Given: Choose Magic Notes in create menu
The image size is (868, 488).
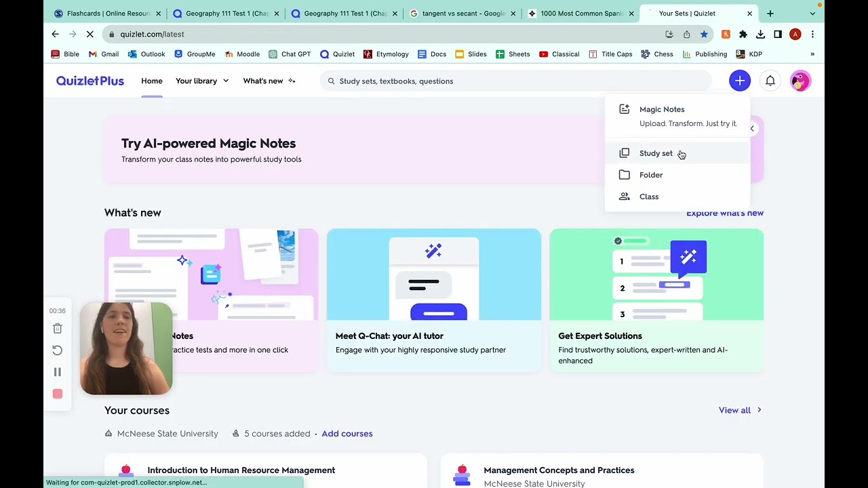Looking at the screenshot, I should pyautogui.click(x=678, y=116).
